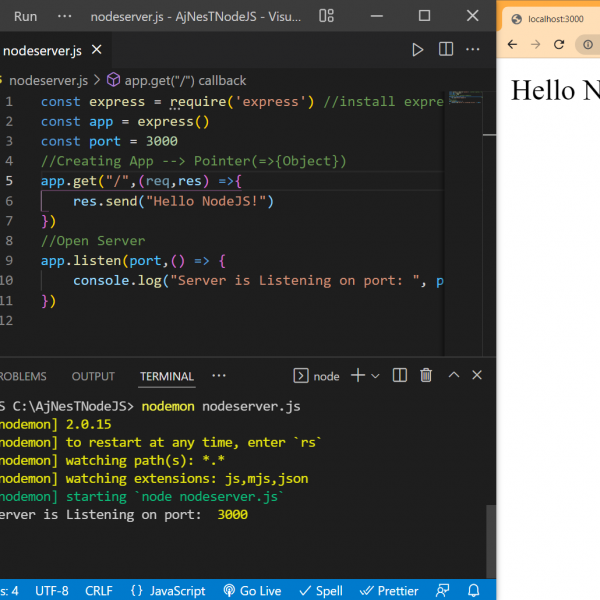Open the Customize Layout icon in title bar
The width and height of the screenshot is (600, 600).
coord(326,16)
